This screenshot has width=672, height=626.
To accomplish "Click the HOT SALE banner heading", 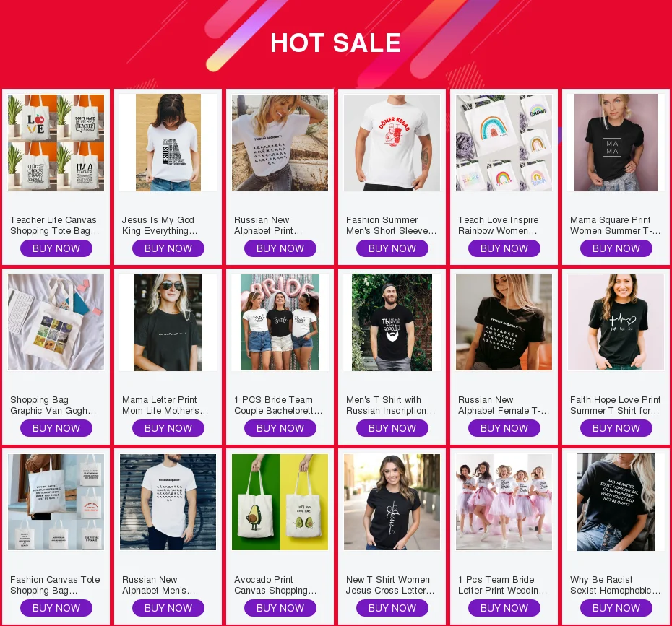I will 335,43.
